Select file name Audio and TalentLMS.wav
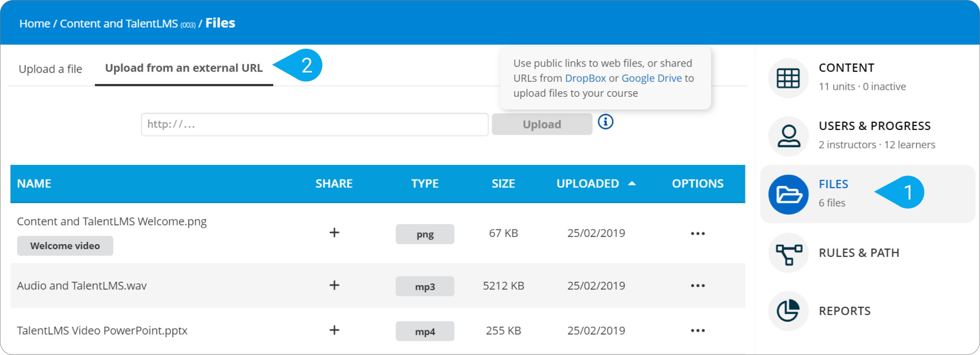The width and height of the screenshot is (980, 355). tap(82, 286)
